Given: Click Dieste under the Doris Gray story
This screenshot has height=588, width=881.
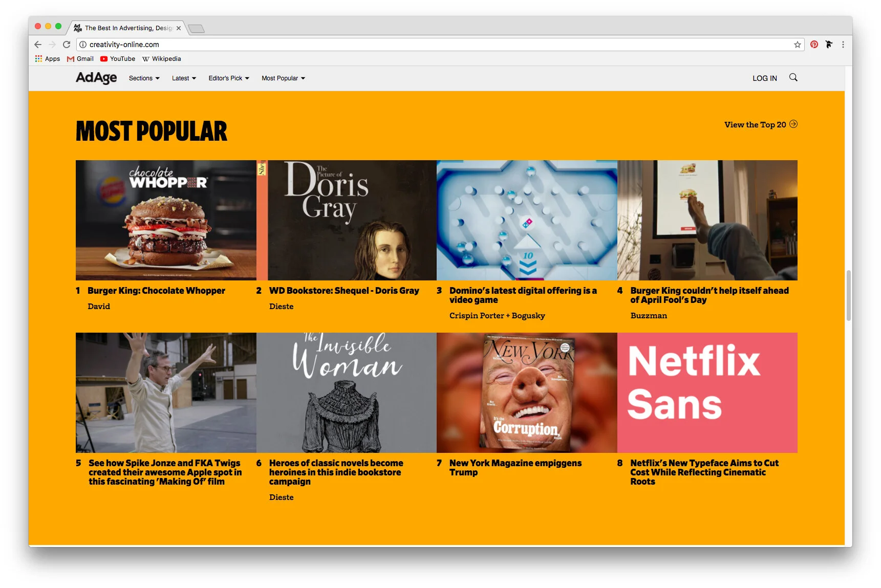Looking at the screenshot, I should coord(282,307).
